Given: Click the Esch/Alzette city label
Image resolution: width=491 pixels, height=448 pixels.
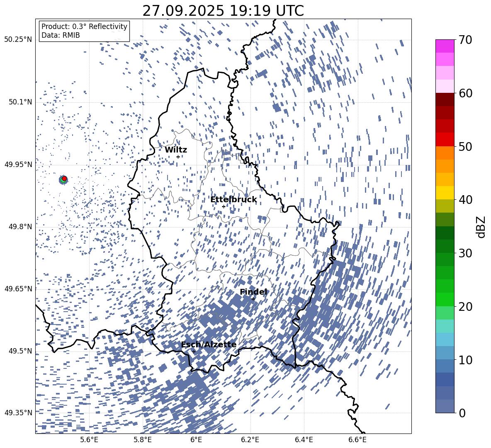Looking at the screenshot, I should (x=209, y=345).
